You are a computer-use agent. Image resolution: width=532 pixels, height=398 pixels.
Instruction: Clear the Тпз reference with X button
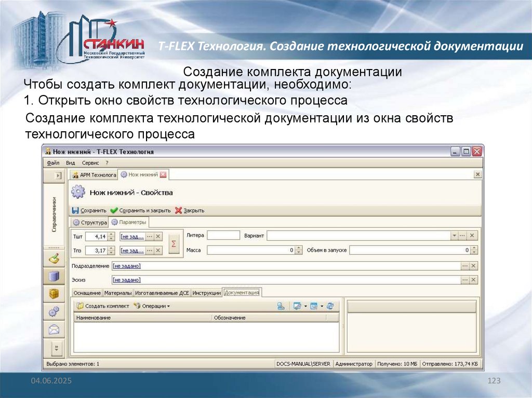click(158, 251)
